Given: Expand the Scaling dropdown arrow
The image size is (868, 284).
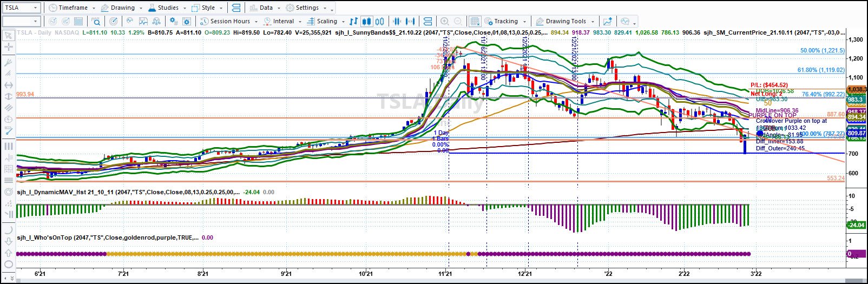Looking at the screenshot, I should tap(343, 22).
